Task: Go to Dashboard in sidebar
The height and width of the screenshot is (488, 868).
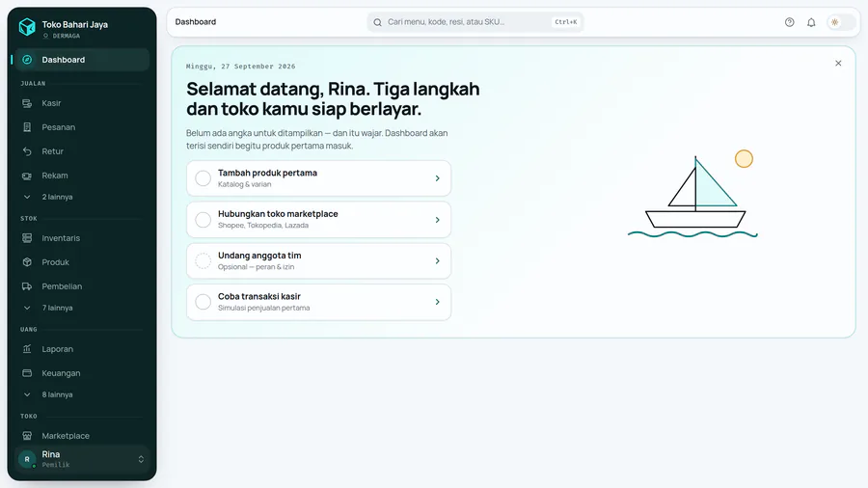Action: click(81, 60)
